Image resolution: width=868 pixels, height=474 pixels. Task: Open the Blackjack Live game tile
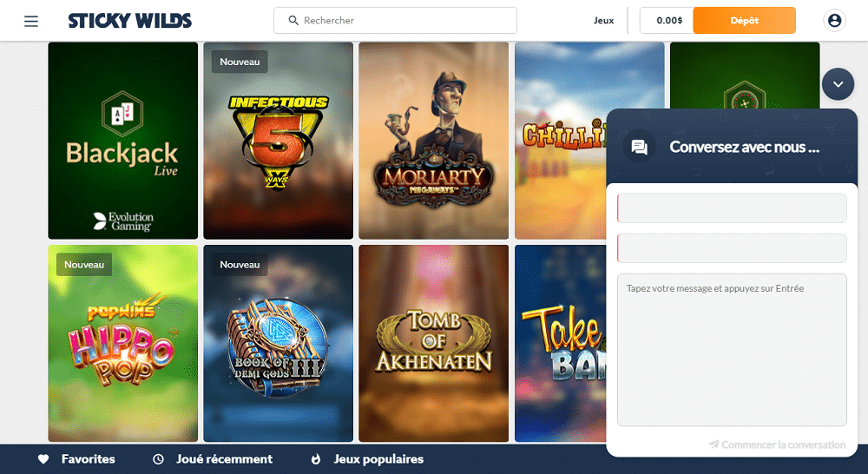[x=123, y=141]
